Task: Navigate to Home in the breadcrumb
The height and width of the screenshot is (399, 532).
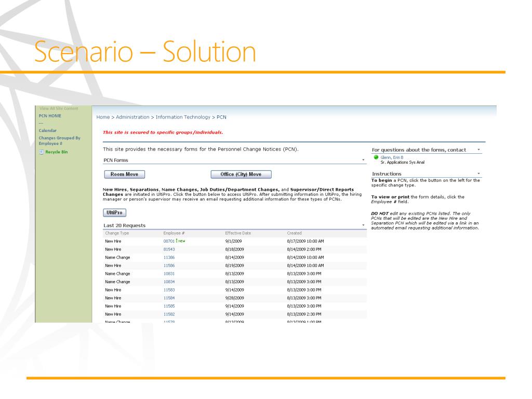Action: click(x=103, y=117)
